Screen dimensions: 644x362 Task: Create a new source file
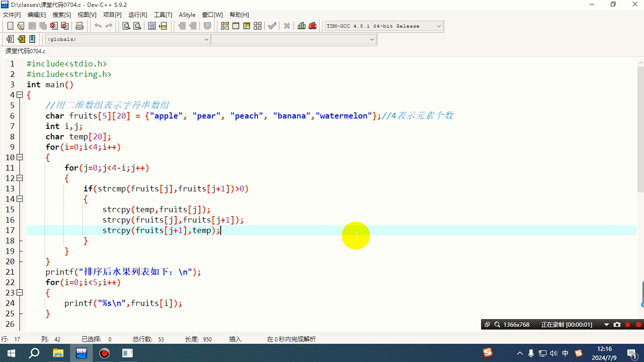coord(10,26)
